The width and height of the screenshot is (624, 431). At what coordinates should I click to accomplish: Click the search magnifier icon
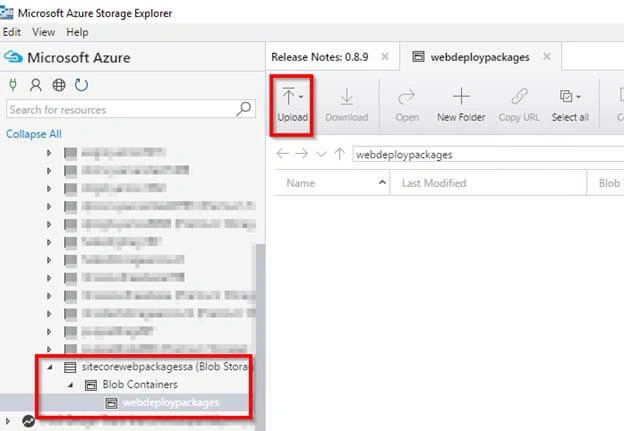point(244,109)
